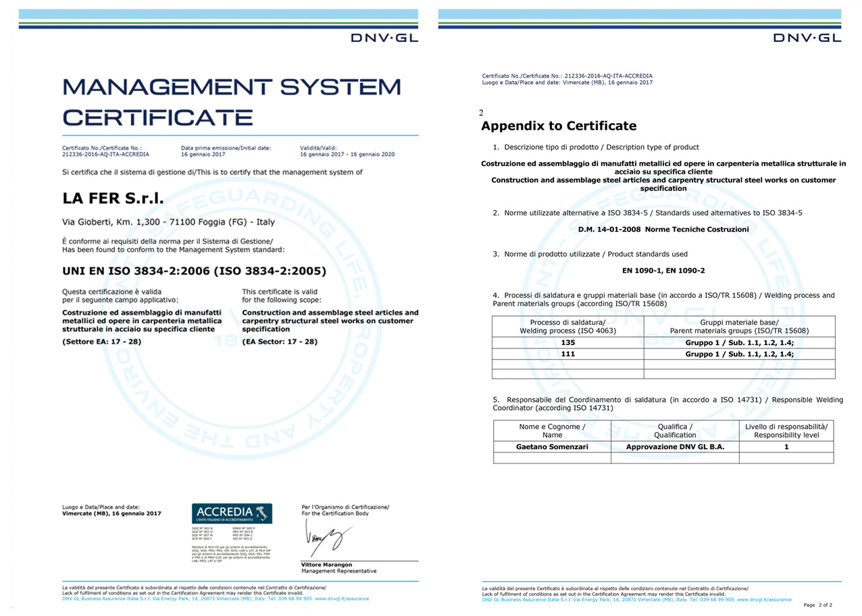
Task: Click the Approvazione DNV GL B.A. cell
Action: click(x=675, y=447)
